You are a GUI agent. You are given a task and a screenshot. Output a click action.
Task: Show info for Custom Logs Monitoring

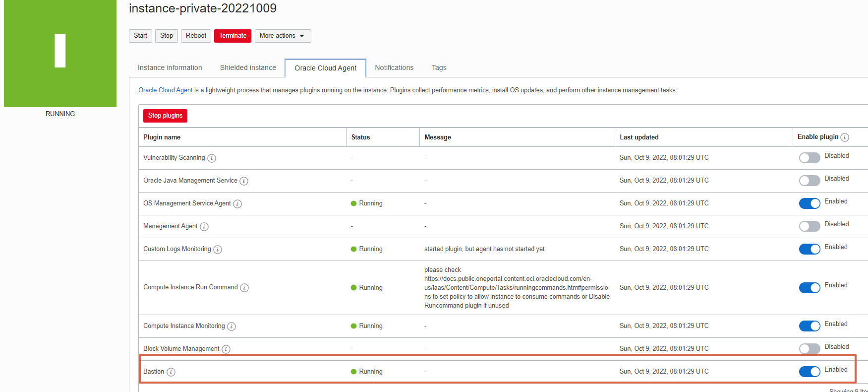click(218, 250)
